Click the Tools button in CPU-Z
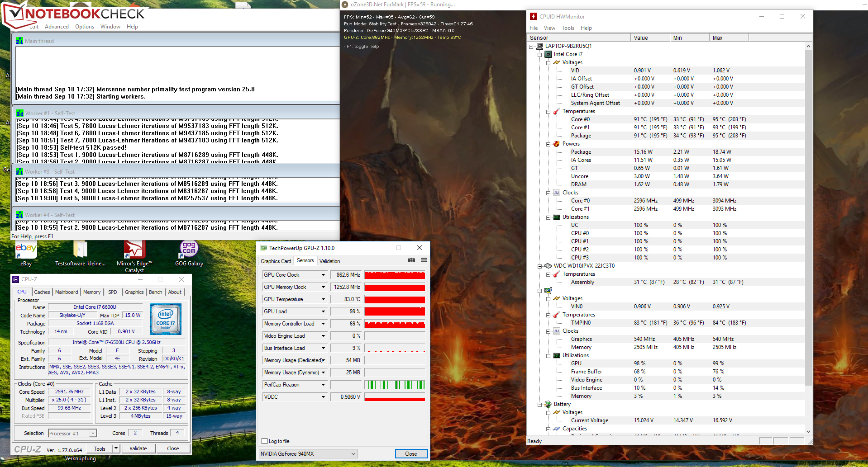The image size is (868, 467). tap(100, 448)
